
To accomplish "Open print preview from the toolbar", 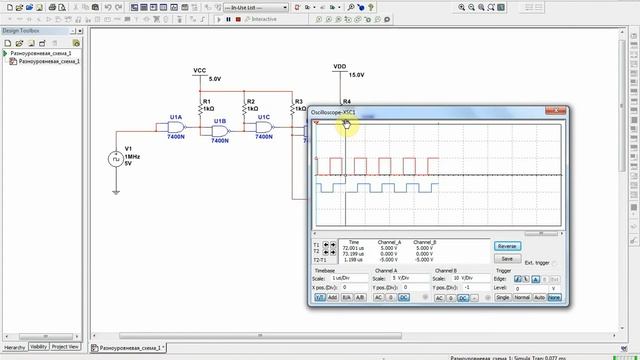I will pos(62,7).
